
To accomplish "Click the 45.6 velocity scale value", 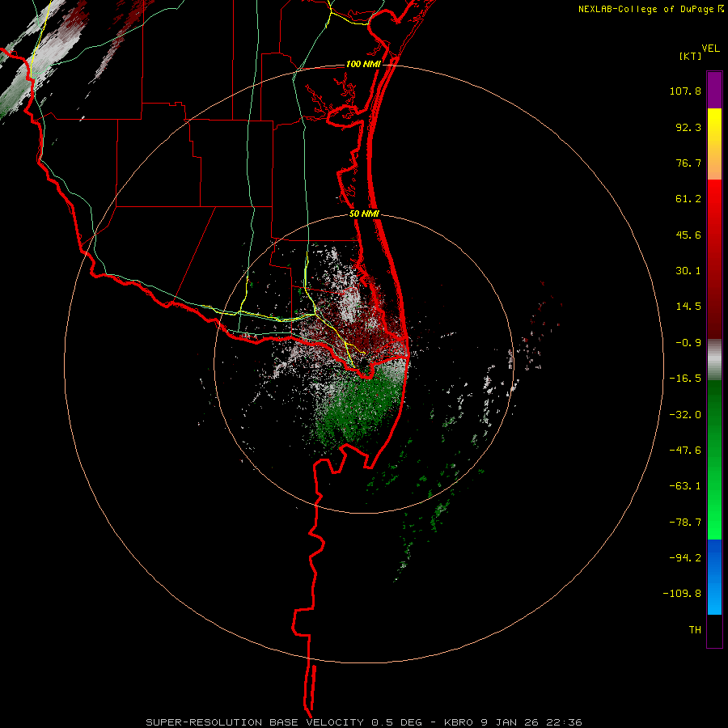I will click(688, 235).
